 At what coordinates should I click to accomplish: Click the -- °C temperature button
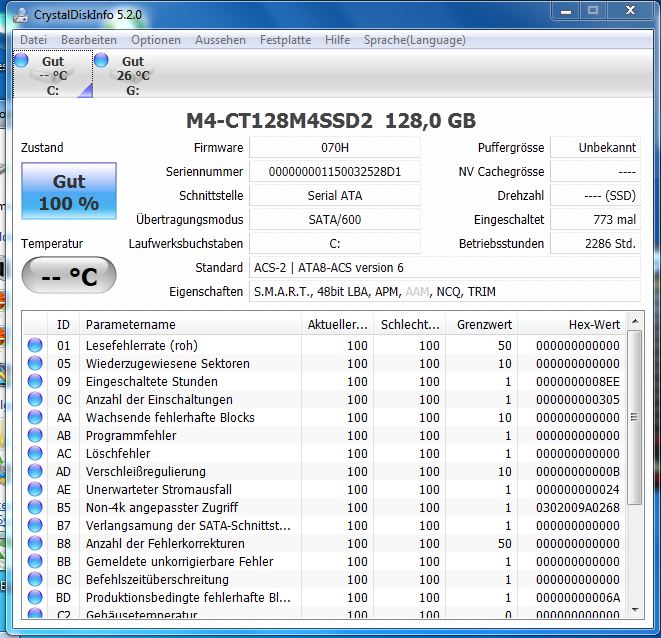tap(69, 275)
